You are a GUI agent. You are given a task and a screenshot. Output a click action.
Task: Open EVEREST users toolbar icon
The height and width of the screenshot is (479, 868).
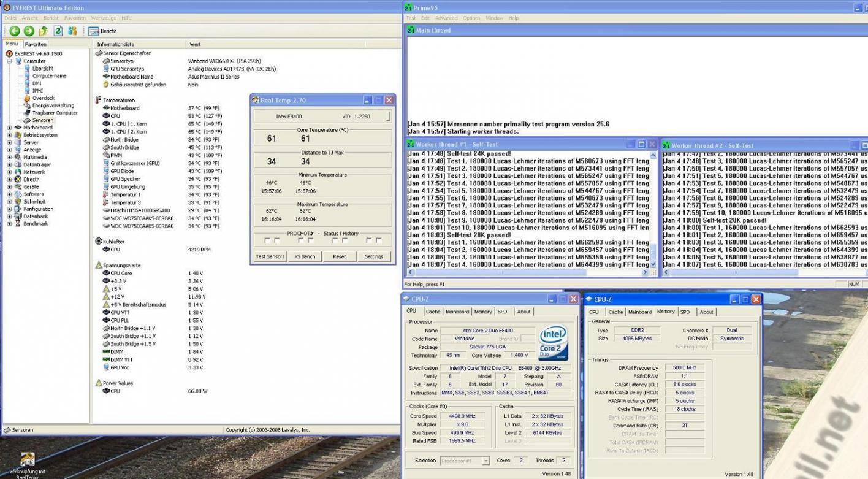click(72, 31)
